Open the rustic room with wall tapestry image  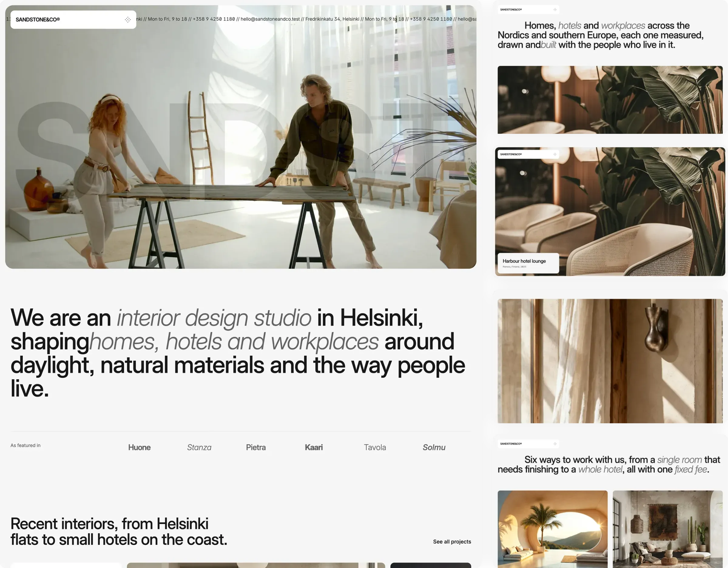pyautogui.click(x=668, y=529)
